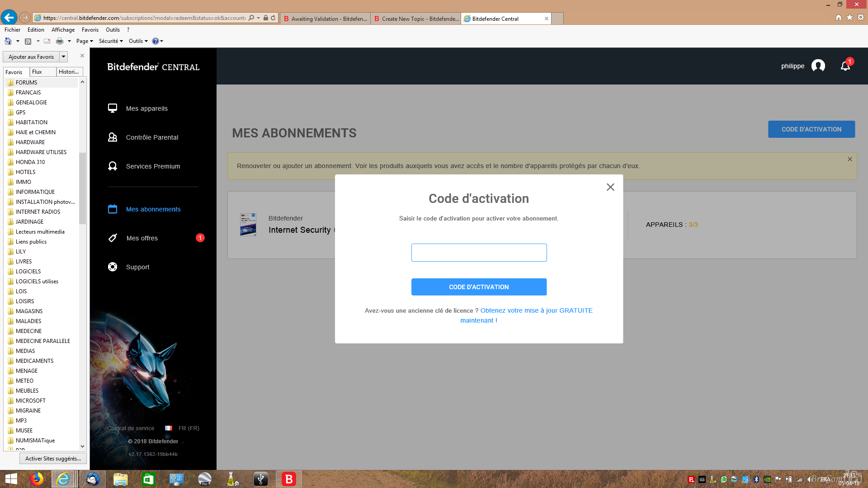Click the activation code input field
This screenshot has width=868, height=488.
tap(479, 253)
